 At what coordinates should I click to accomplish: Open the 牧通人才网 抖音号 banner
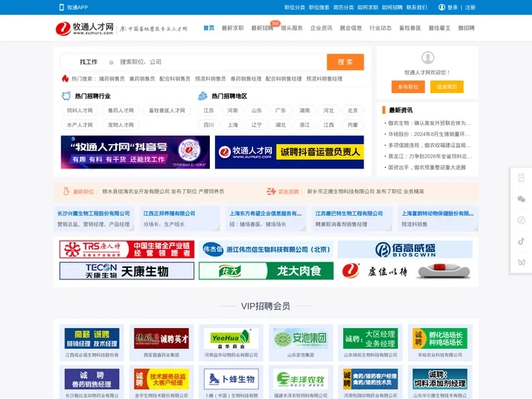(x=135, y=152)
